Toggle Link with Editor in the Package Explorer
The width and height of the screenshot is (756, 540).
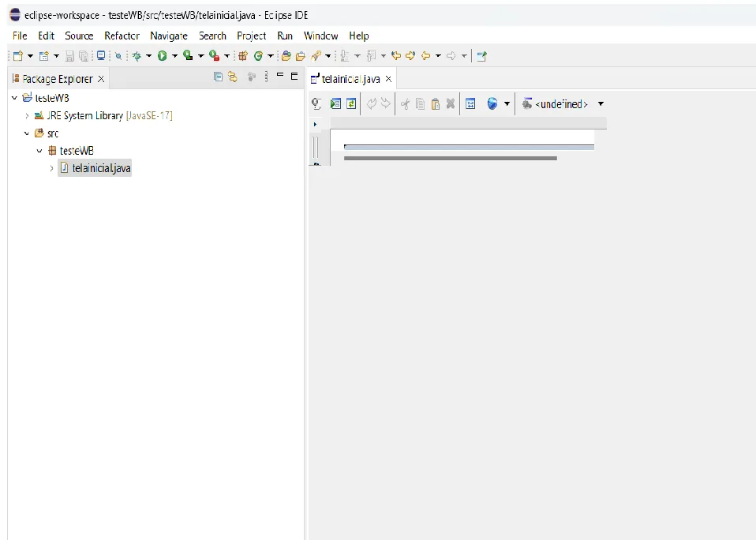tap(232, 77)
